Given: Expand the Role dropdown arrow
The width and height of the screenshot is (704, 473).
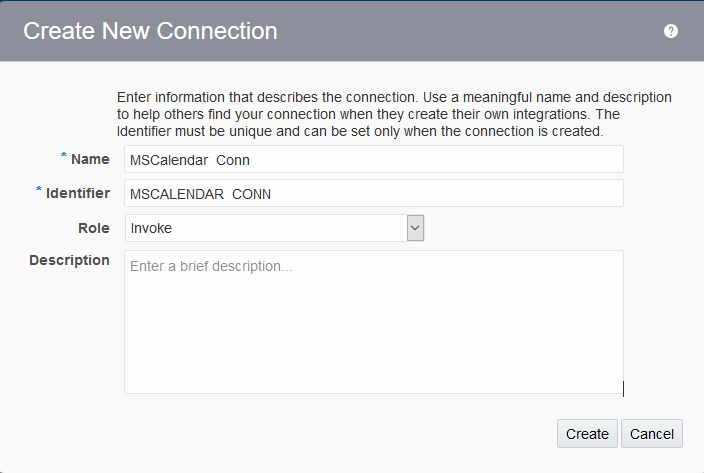Looking at the screenshot, I should 416,228.
